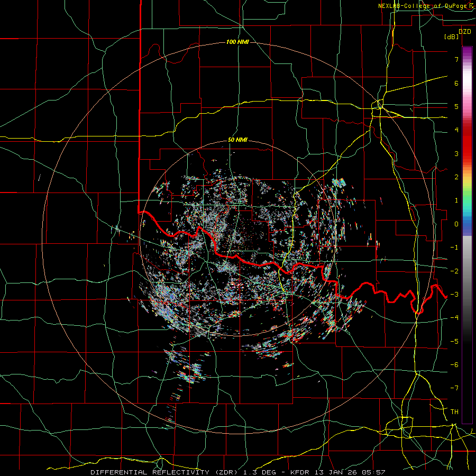Click the "-3" value on the color scale
The height and width of the screenshot is (476, 476).
[x=454, y=295]
